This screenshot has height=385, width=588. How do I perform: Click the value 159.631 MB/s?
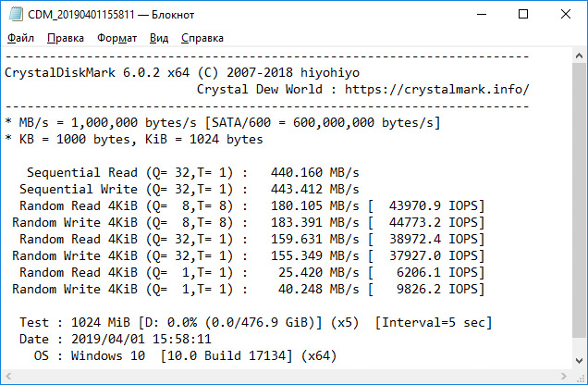315,239
